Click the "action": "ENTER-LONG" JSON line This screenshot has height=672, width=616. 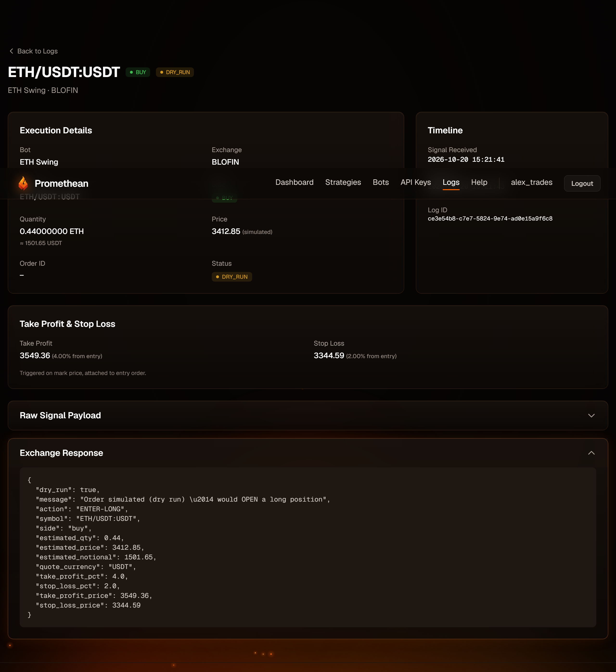coord(82,509)
